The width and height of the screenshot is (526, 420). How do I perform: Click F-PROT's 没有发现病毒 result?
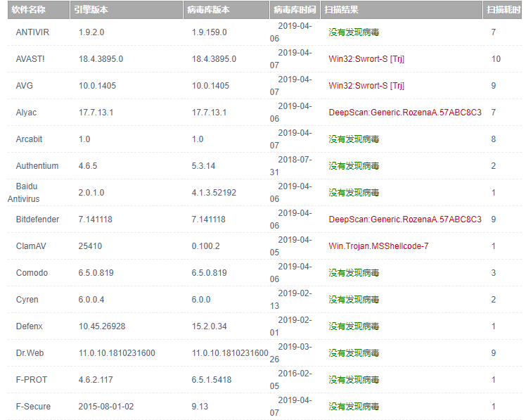pyautogui.click(x=354, y=380)
